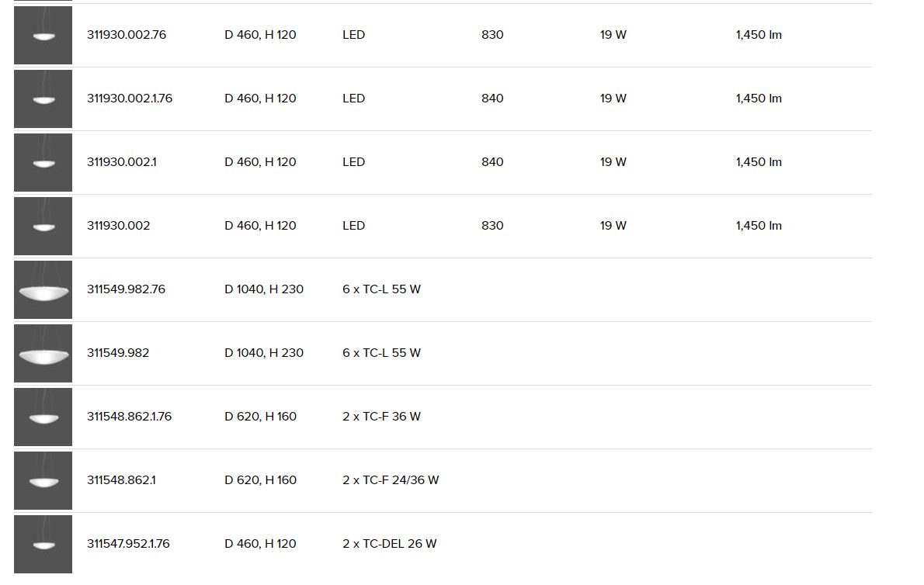Open thumbnail for 311548.862.1.76
This screenshot has height=585, width=924.
coord(43,417)
